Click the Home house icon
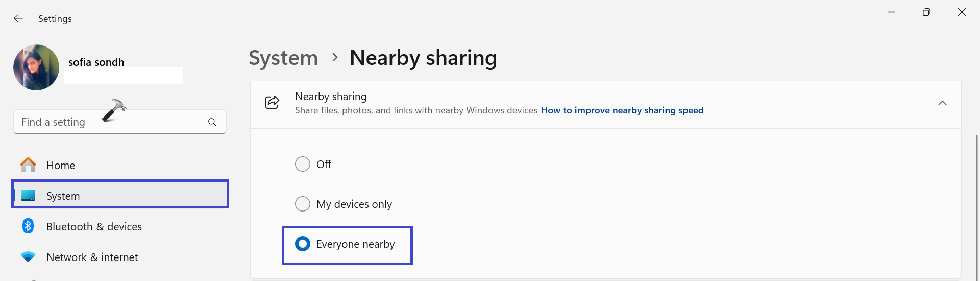 pyautogui.click(x=28, y=165)
